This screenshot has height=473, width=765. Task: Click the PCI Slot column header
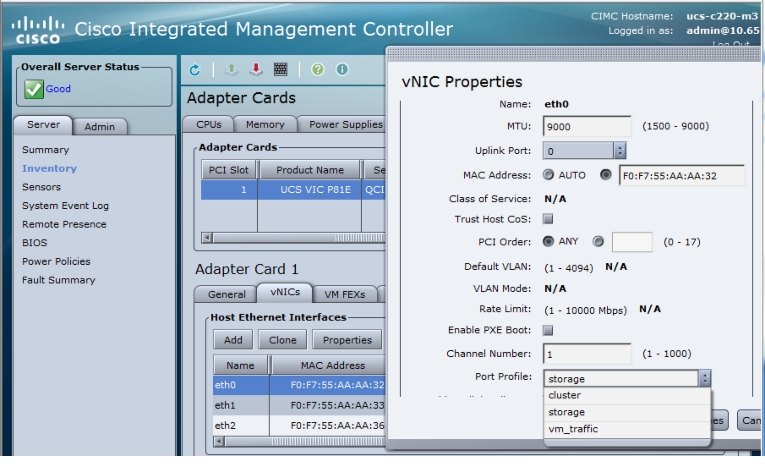(x=228, y=170)
